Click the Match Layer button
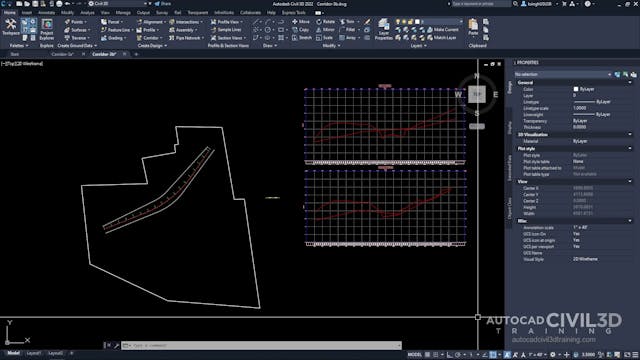The image size is (640, 360). pyautogui.click(x=442, y=38)
